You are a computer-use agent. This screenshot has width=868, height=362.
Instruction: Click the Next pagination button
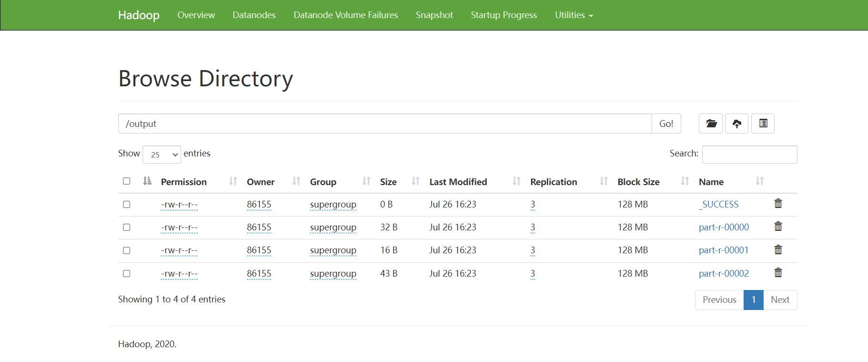pos(780,300)
